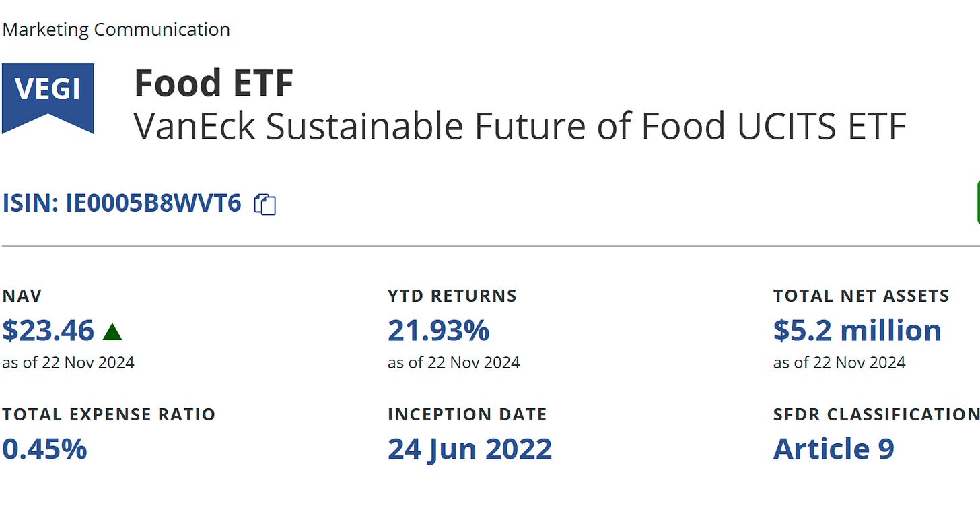Click the VEGI ticker badge

coord(48,98)
